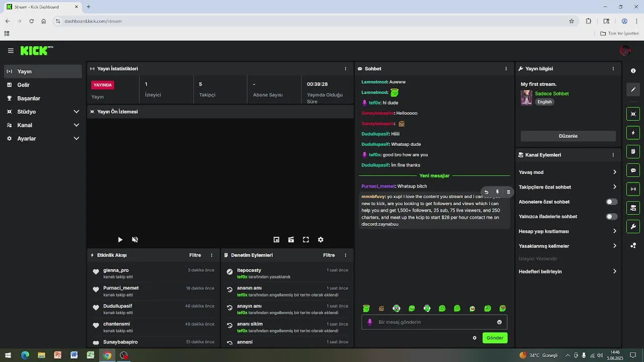Screen dimensions: 644x362
Task: Open the profile avatar menu
Action: pyautogui.click(x=625, y=51)
